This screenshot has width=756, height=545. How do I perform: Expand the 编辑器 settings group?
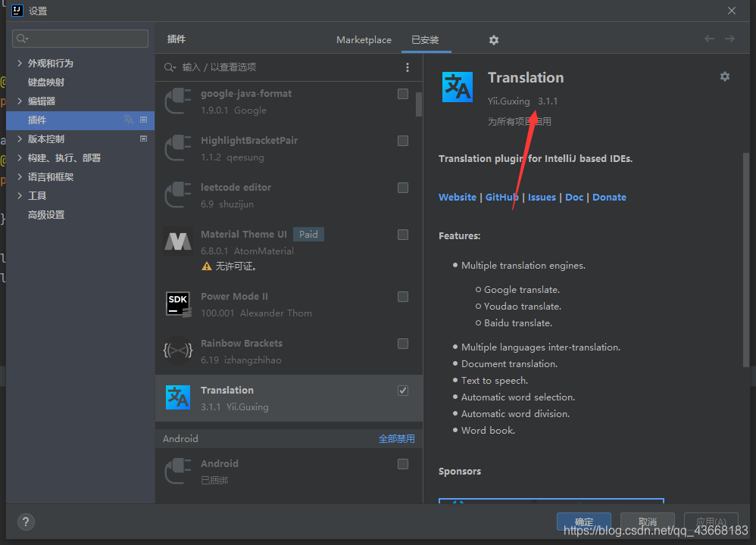20,101
